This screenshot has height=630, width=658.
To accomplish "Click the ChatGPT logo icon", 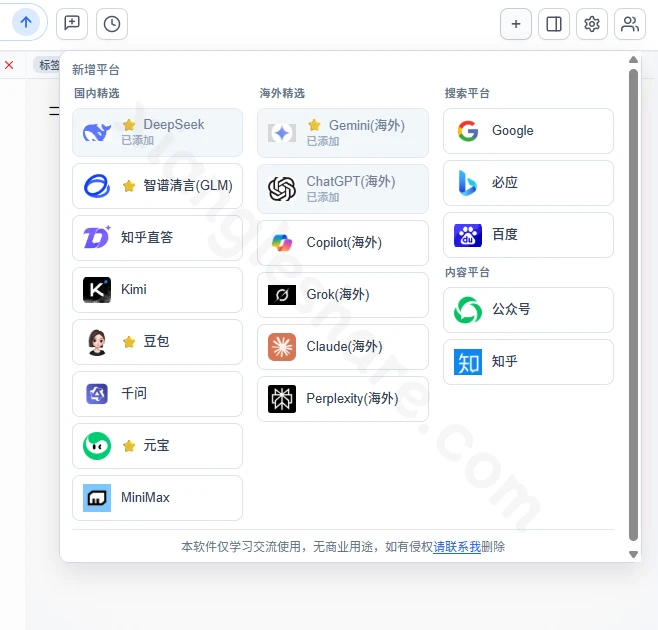I will (x=282, y=189).
